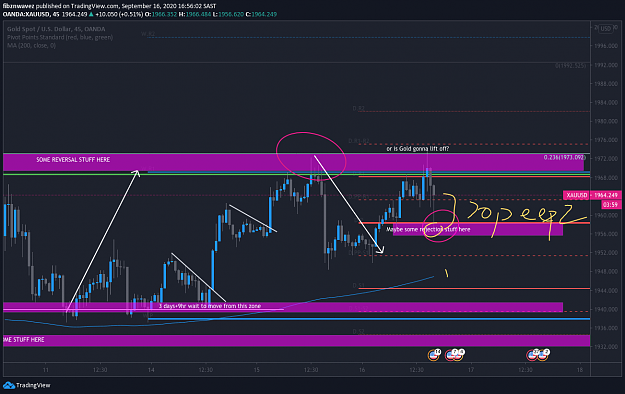Click '3 days+9hr wait to move from this zone'
Image resolution: width=625 pixels, height=394 pixels.
[210, 306]
